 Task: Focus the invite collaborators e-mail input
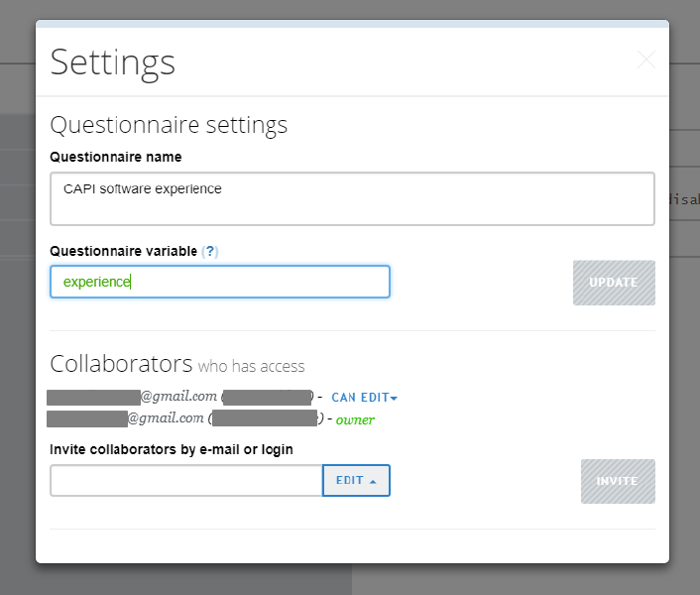[x=186, y=481]
